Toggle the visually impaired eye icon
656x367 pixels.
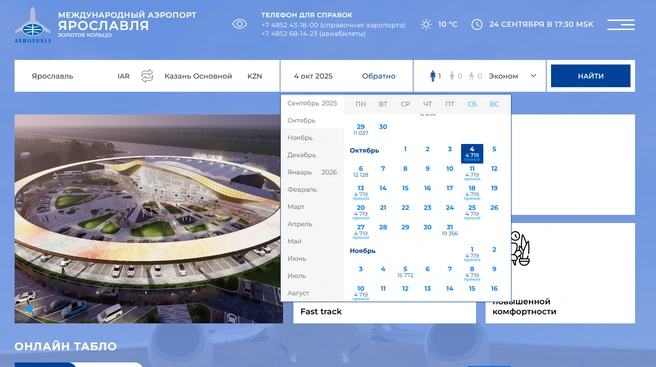click(x=239, y=24)
